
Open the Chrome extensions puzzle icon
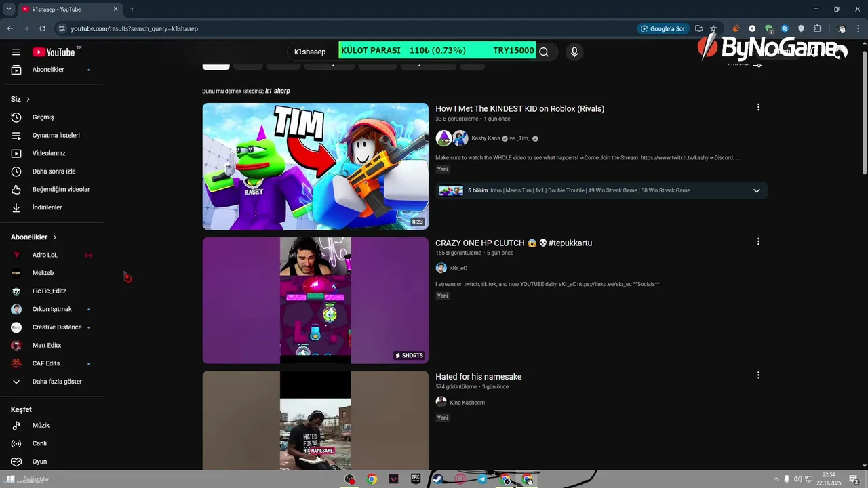(817, 28)
